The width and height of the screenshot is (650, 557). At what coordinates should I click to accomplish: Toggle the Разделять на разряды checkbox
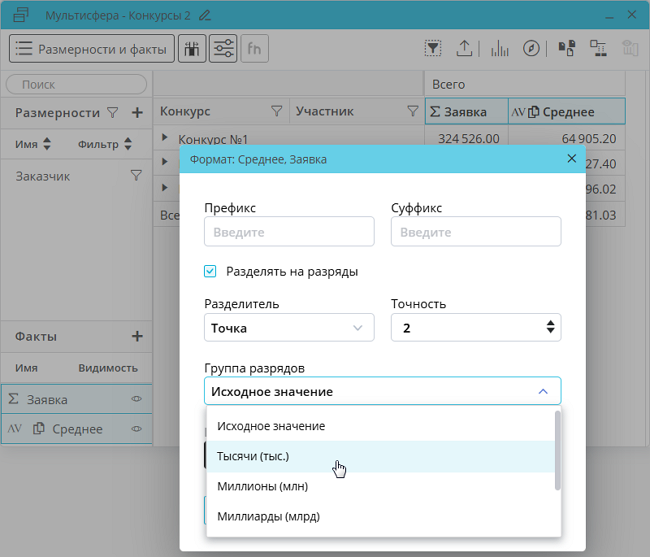tap(210, 271)
